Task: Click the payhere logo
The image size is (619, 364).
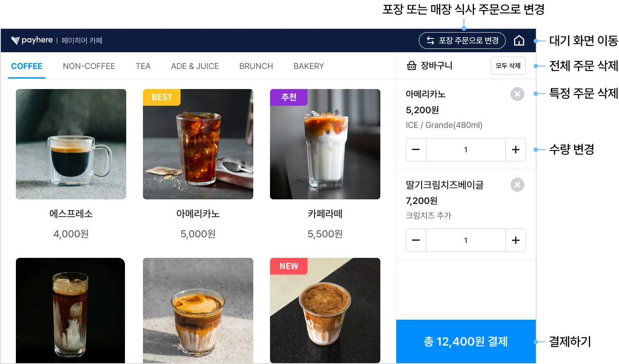Action: click(32, 40)
